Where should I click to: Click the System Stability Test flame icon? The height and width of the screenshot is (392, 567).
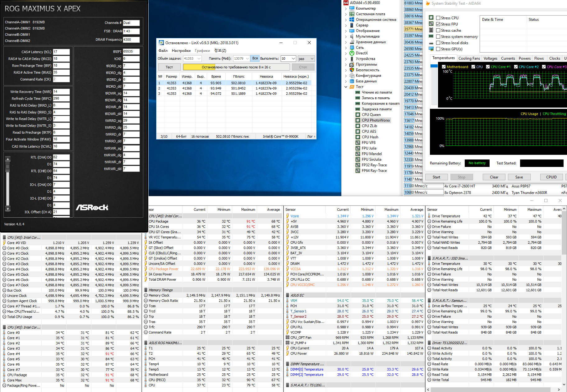coord(428,3)
